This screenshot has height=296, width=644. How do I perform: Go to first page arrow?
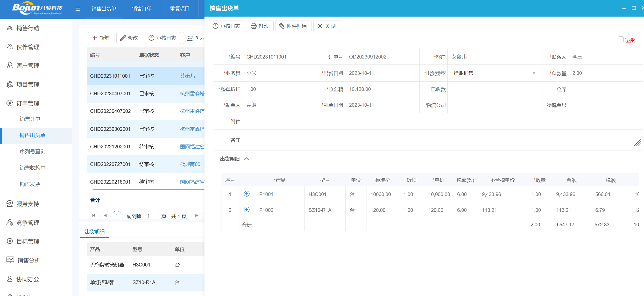(x=94, y=215)
